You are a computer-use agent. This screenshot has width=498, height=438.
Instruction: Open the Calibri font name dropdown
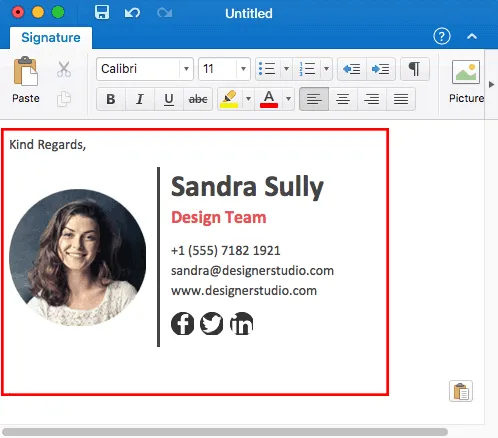pos(145,69)
